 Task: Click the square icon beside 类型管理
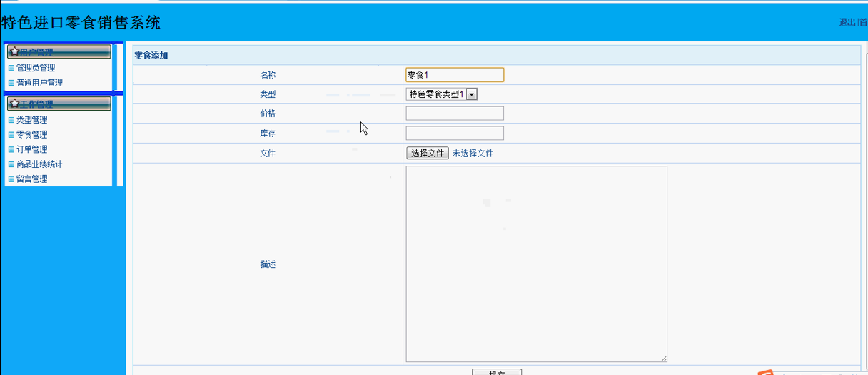pos(11,120)
